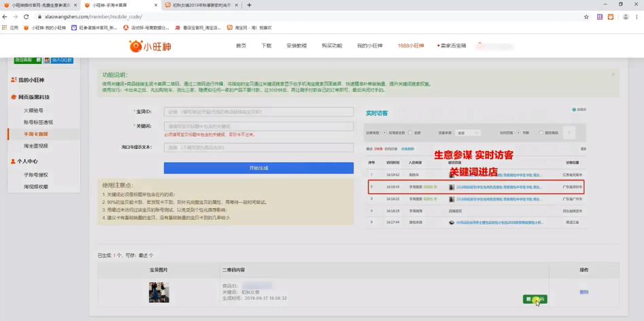The image size is (644, 321).
Task: Open 购买功能 in the navigation
Action: point(332,46)
